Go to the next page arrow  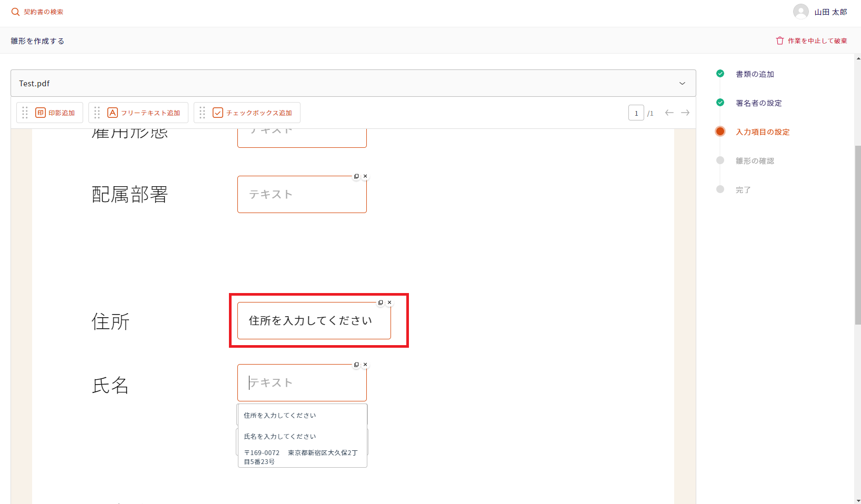click(685, 113)
